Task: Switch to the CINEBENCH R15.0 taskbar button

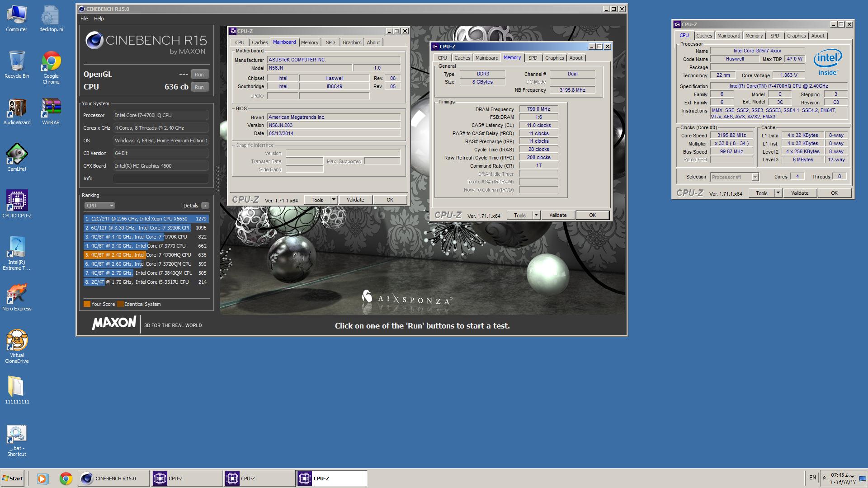Action: pos(114,479)
